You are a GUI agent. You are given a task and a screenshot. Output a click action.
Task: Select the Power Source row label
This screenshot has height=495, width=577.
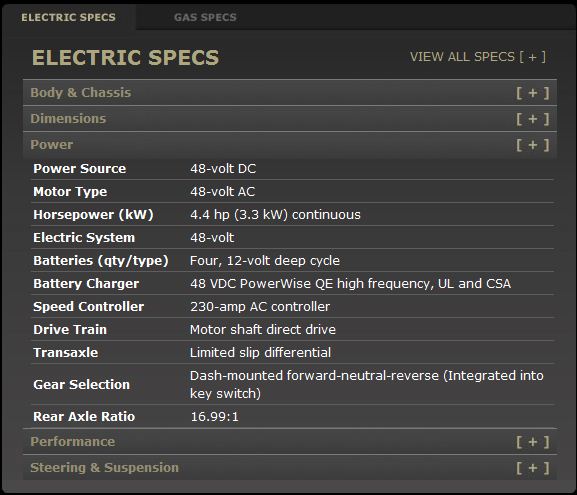[79, 169]
